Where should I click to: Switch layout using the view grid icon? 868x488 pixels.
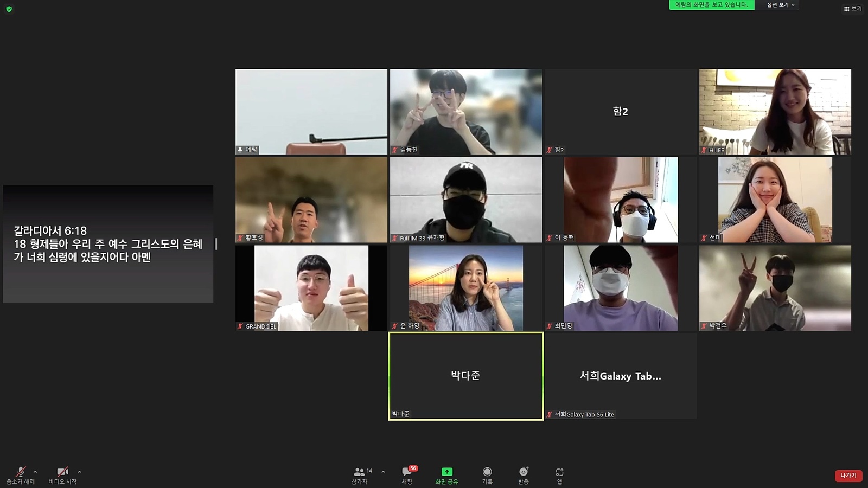[852, 9]
